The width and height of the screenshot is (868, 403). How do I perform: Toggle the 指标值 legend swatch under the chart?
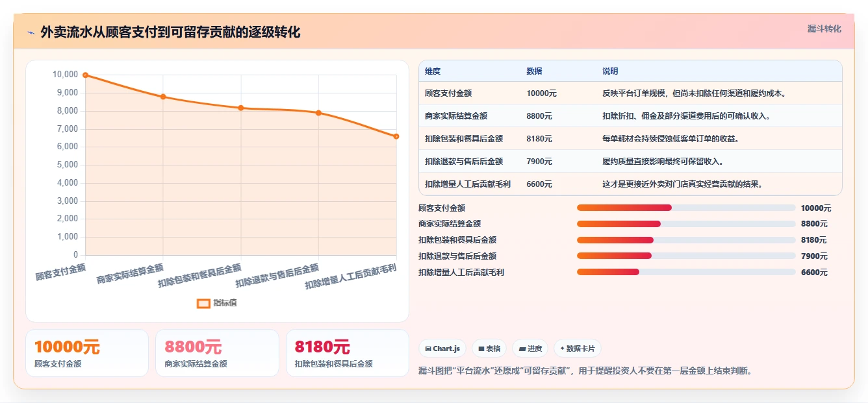(203, 303)
